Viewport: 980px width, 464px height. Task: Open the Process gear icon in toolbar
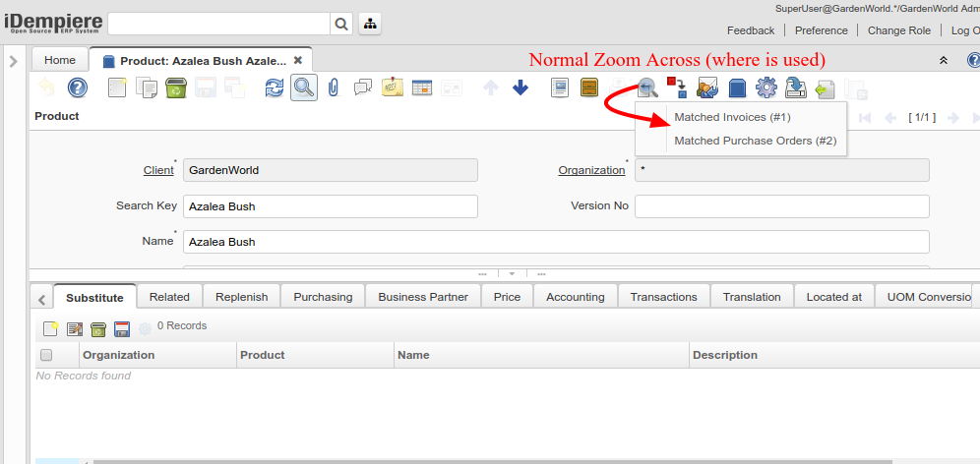coord(766,87)
